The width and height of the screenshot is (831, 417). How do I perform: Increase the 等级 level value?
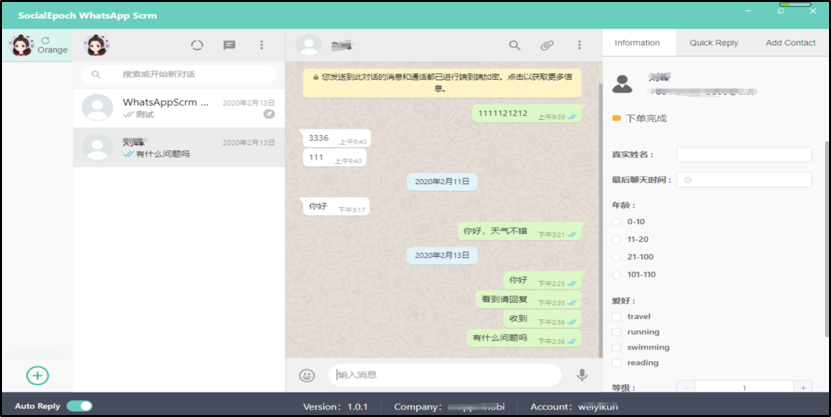point(803,388)
